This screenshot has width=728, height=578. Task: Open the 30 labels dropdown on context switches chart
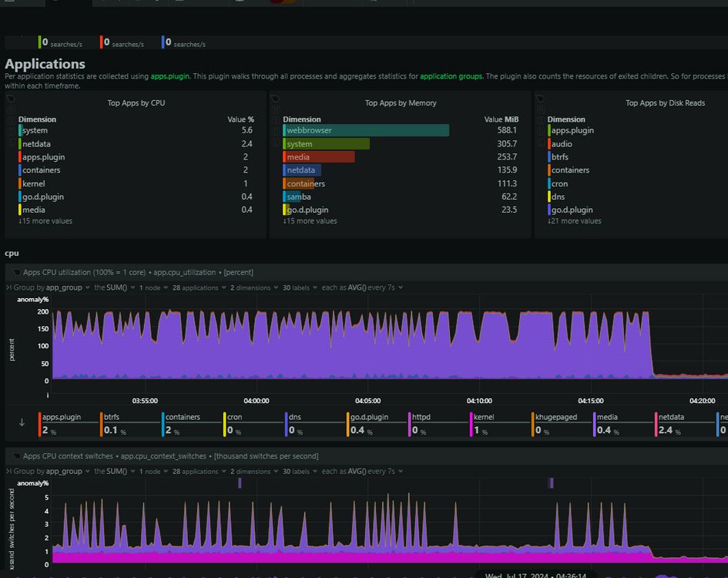pos(300,471)
